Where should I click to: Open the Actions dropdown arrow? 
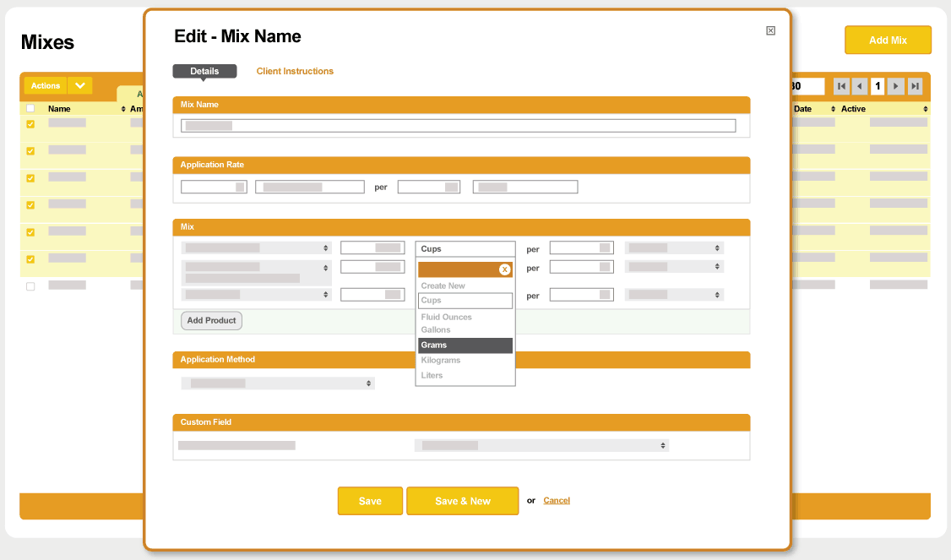[80, 85]
